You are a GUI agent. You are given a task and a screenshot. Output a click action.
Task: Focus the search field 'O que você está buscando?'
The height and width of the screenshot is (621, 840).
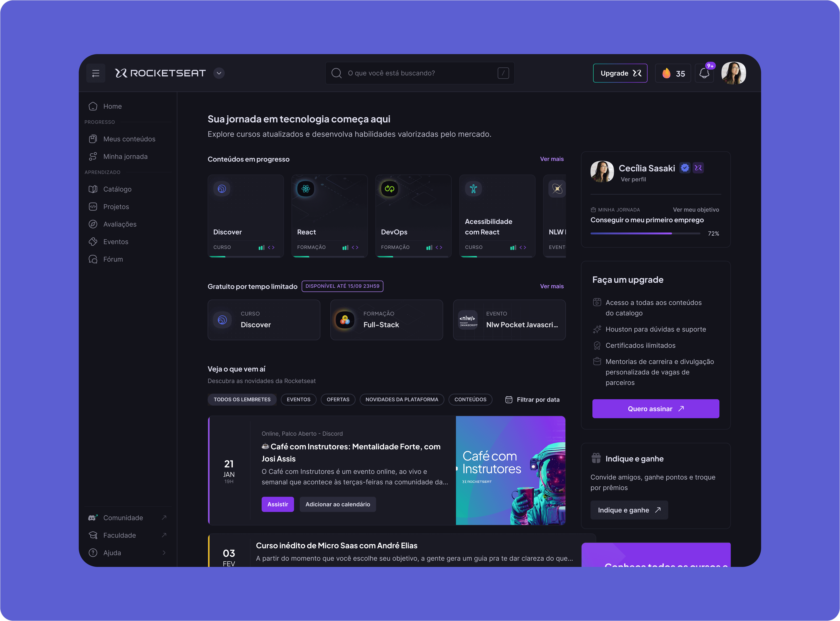click(x=420, y=73)
